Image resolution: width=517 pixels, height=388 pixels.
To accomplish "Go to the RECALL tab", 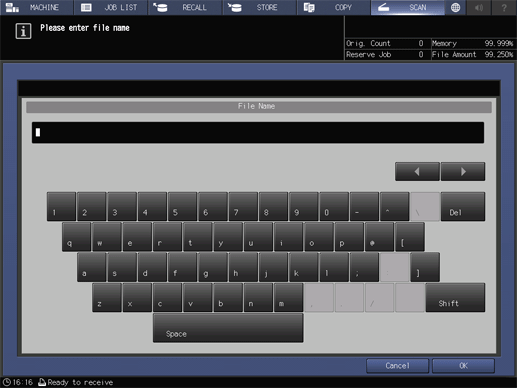I will pyautogui.click(x=185, y=7).
